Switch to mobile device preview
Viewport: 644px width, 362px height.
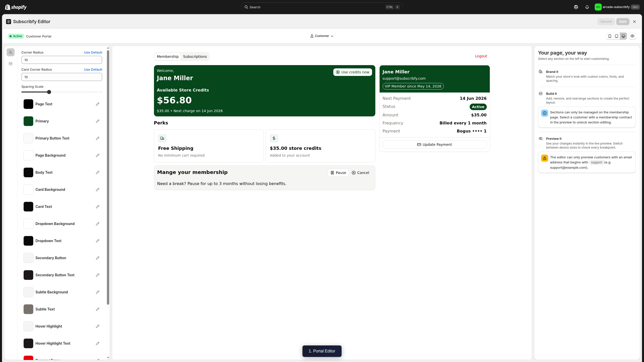[x=610, y=36]
